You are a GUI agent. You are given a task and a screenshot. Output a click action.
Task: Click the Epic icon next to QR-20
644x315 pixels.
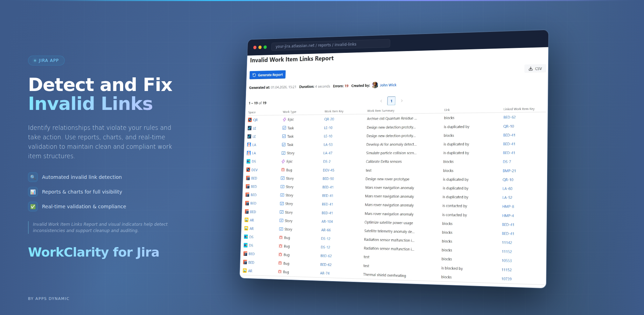click(283, 119)
